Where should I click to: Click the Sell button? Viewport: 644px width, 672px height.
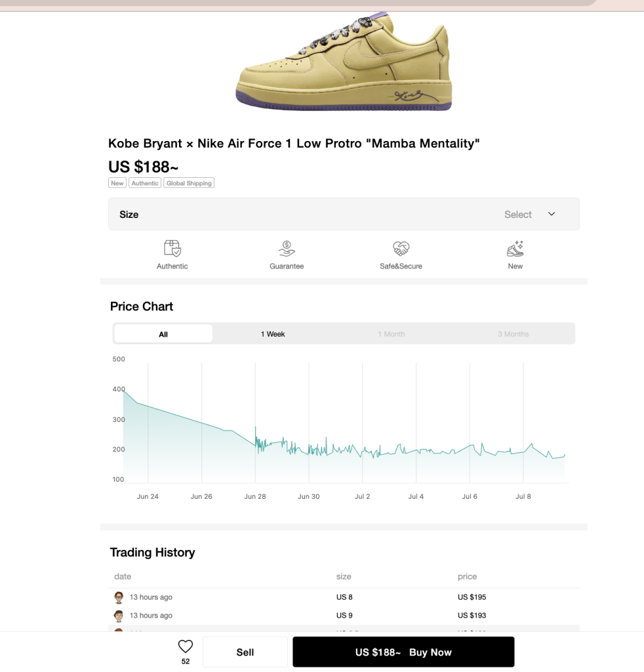[245, 652]
